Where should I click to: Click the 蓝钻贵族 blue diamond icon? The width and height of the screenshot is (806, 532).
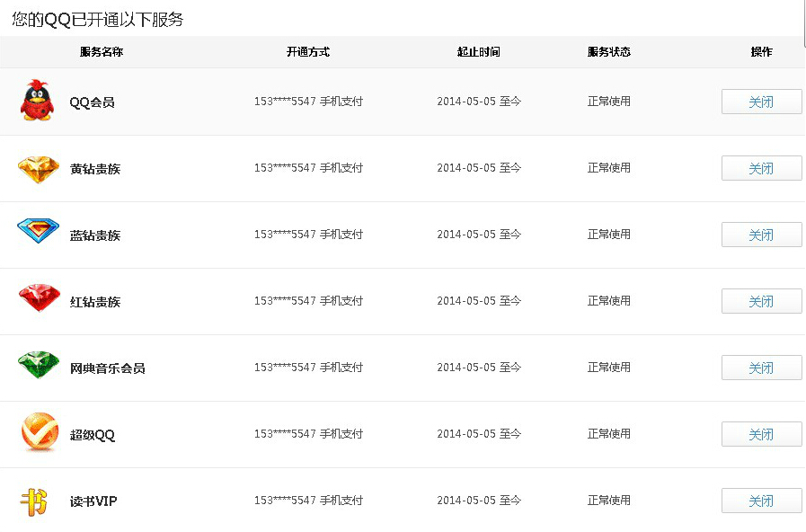38,232
